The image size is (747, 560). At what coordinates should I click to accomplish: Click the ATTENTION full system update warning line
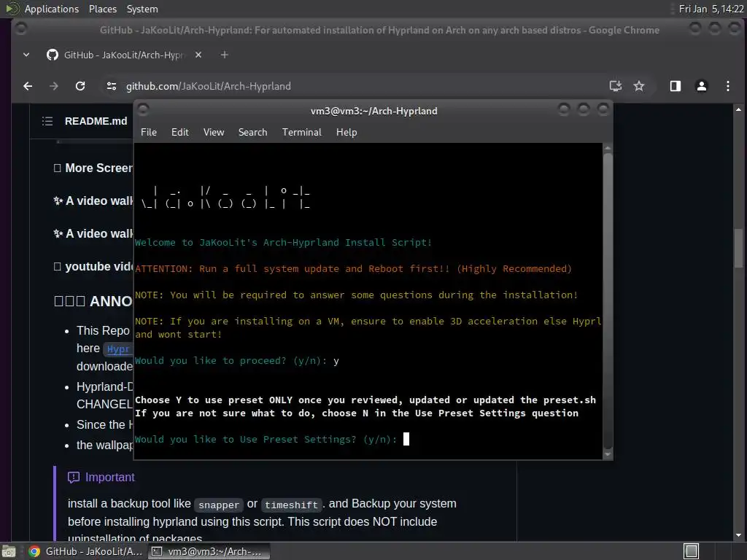tap(353, 268)
